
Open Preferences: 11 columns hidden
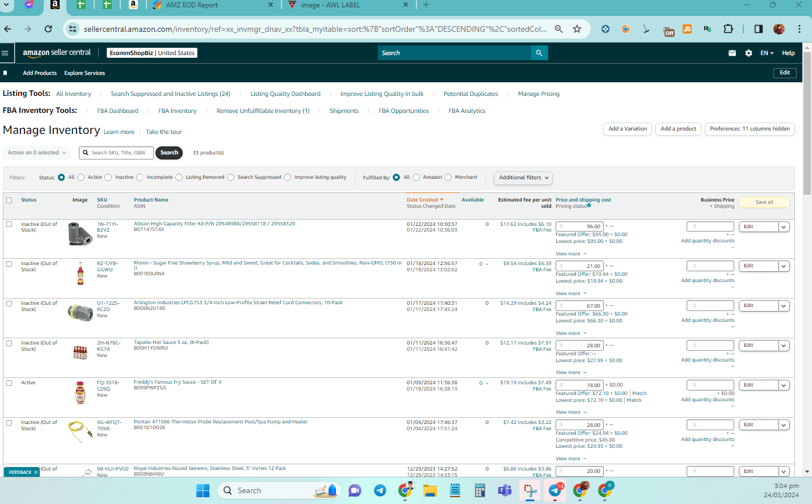(750, 129)
